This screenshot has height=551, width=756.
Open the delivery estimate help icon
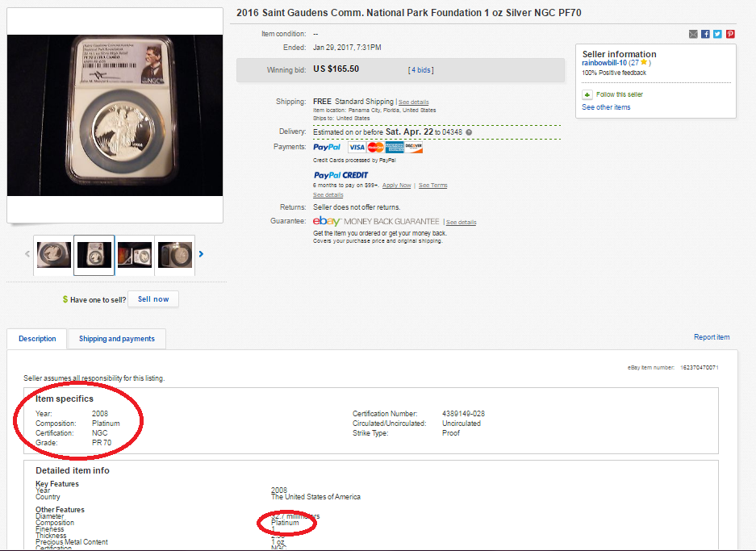(x=469, y=132)
